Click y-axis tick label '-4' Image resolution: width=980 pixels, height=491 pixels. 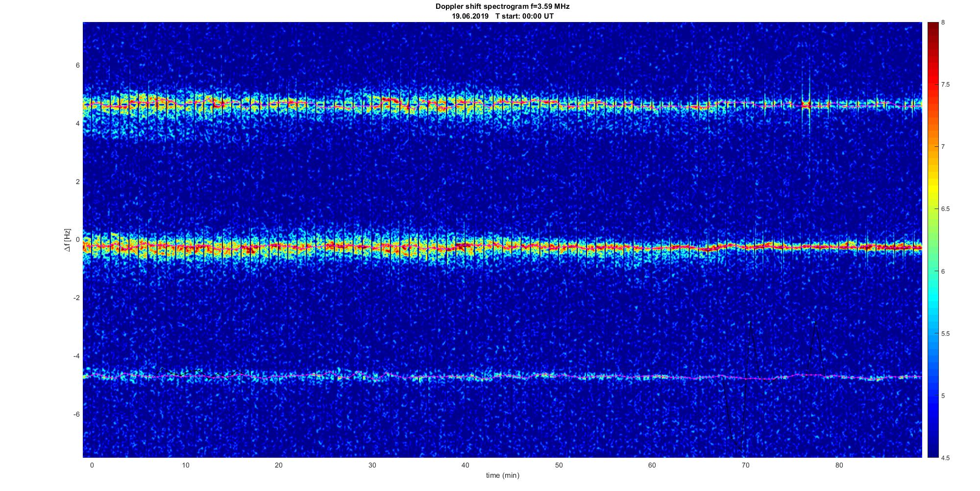(x=76, y=356)
